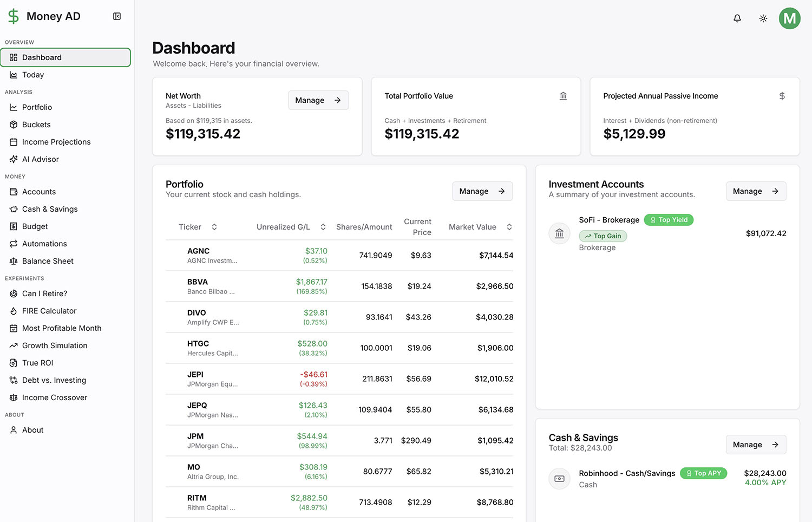This screenshot has height=522, width=812.
Task: Collapse the sidebar with the panel toggle
Action: (x=117, y=16)
